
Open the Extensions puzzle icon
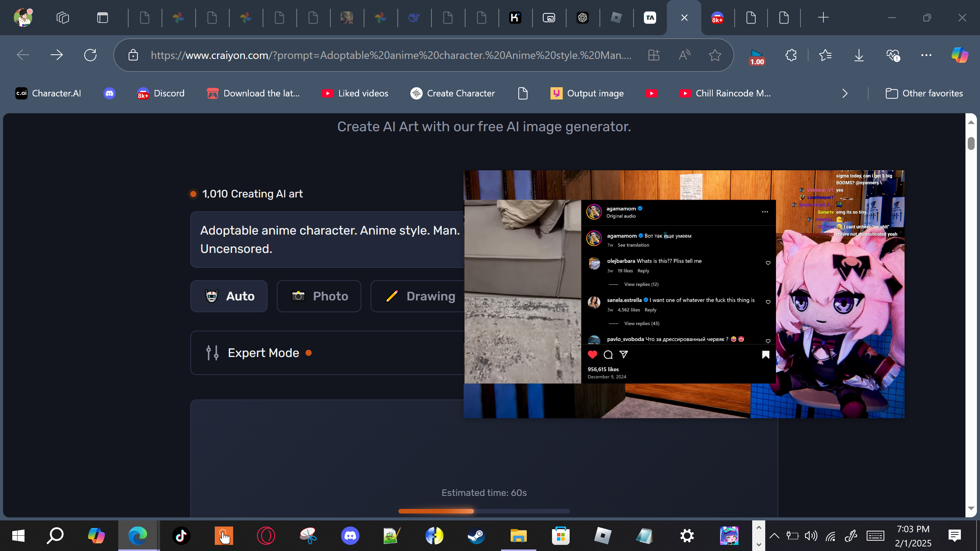coord(791,55)
